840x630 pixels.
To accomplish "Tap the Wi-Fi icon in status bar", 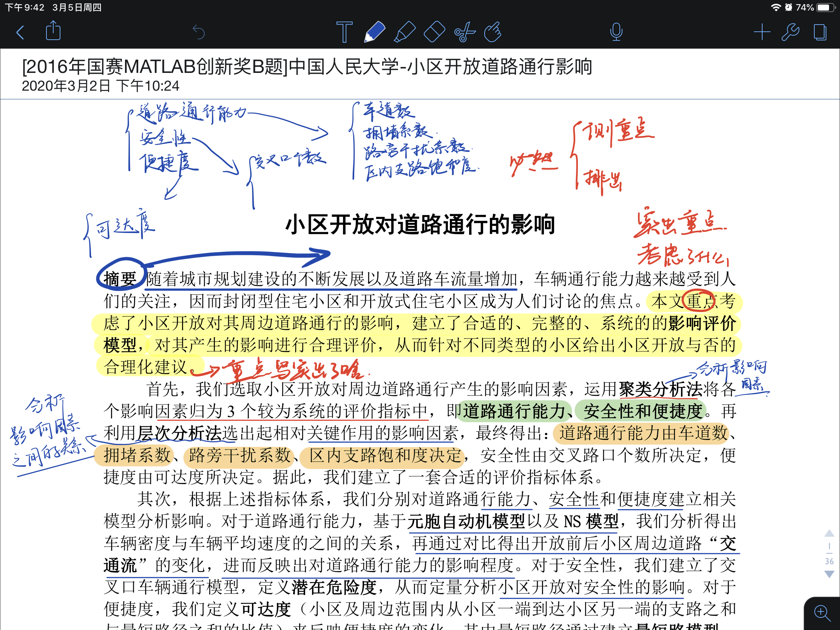I will [776, 8].
